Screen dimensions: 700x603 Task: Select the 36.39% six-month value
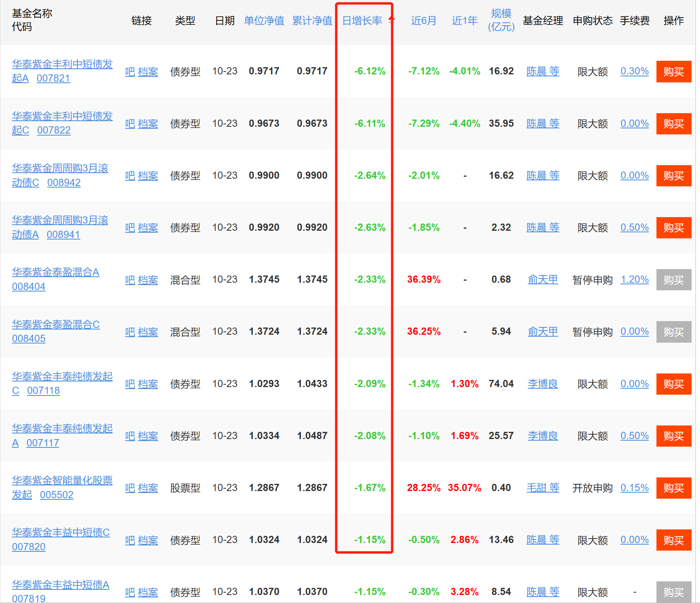[424, 280]
